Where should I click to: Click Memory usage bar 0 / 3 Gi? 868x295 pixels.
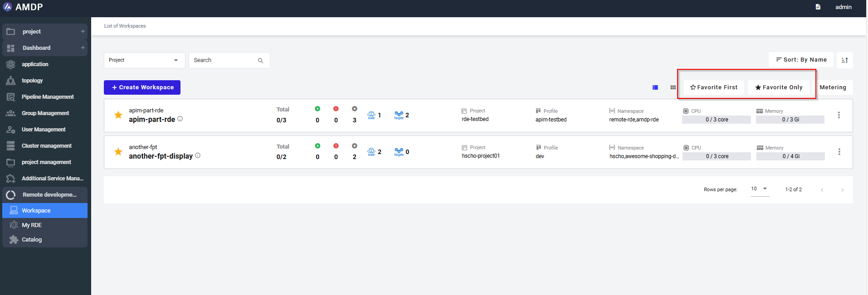click(790, 120)
